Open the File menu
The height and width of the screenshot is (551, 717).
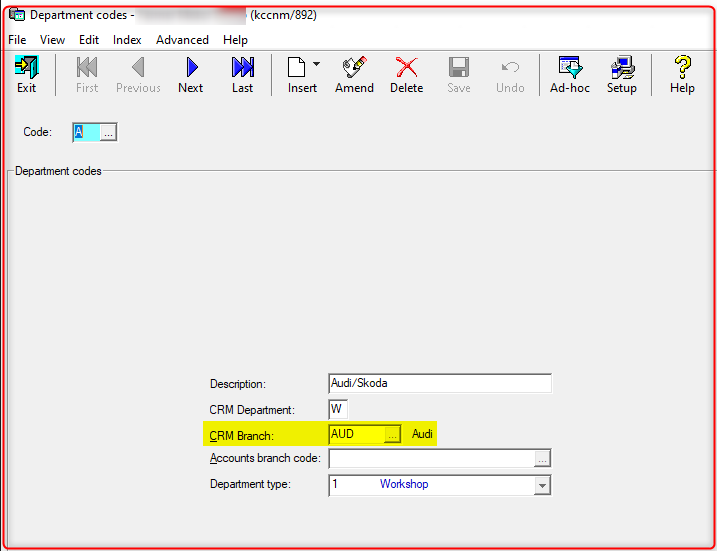point(17,40)
